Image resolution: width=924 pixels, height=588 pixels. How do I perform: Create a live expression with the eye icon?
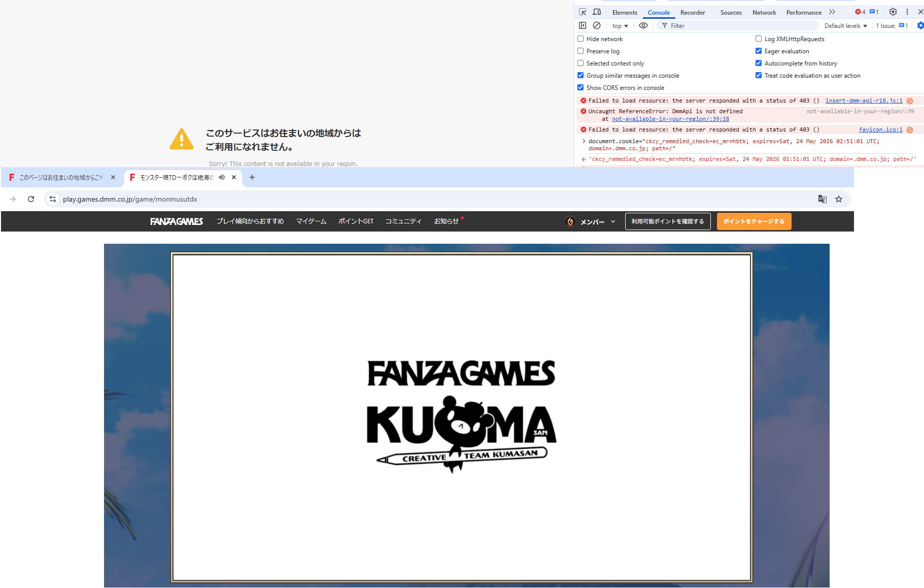(x=643, y=25)
